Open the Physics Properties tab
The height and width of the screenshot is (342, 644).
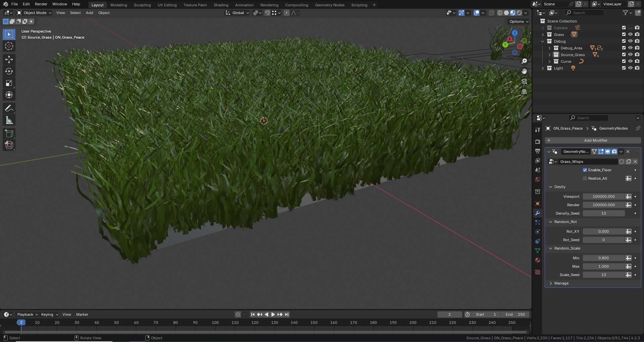point(537,232)
